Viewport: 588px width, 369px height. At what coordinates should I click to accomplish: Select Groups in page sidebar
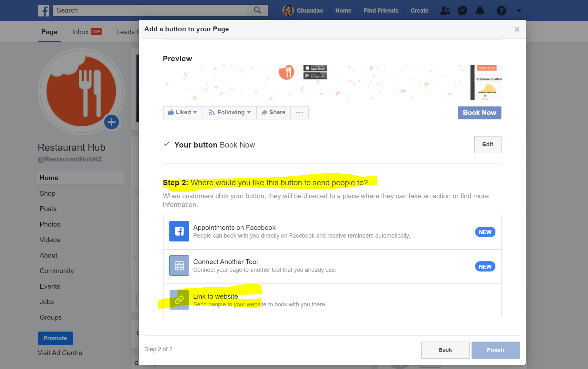[x=51, y=317]
